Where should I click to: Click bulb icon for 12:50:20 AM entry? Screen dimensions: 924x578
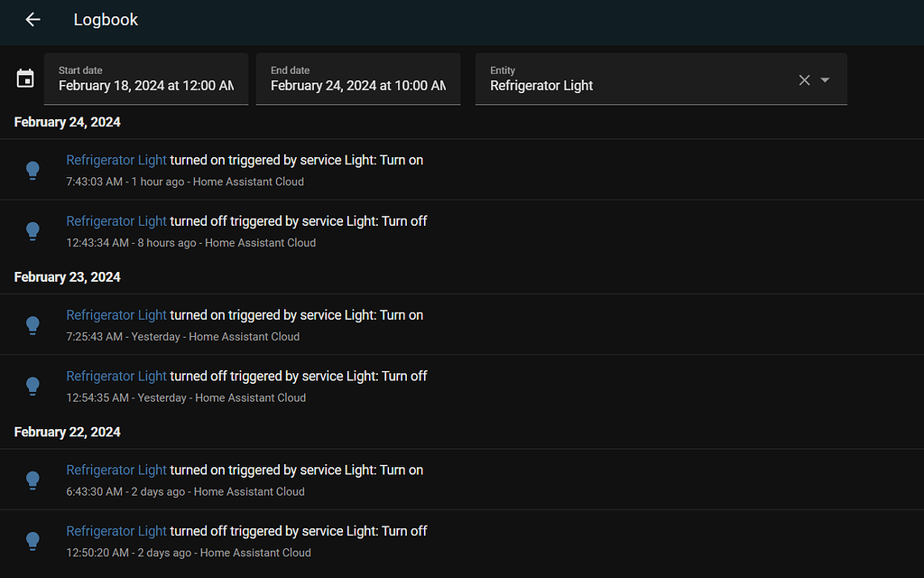pyautogui.click(x=32, y=541)
